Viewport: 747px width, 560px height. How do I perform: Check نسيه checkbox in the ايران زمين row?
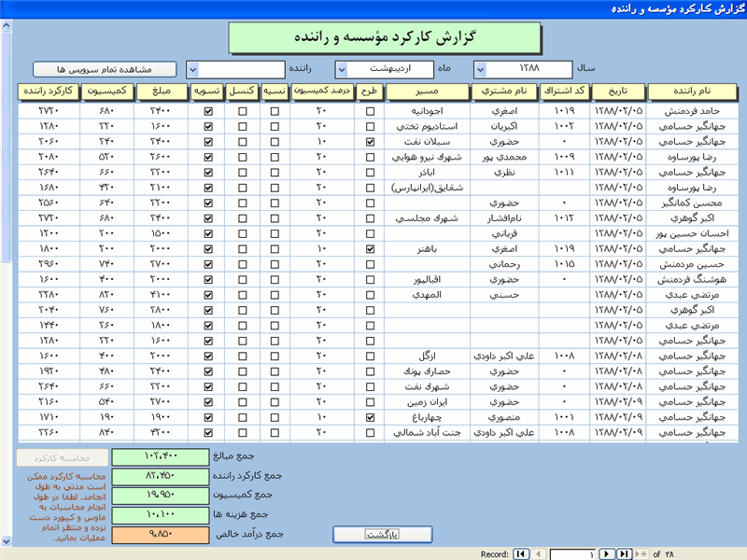click(275, 402)
